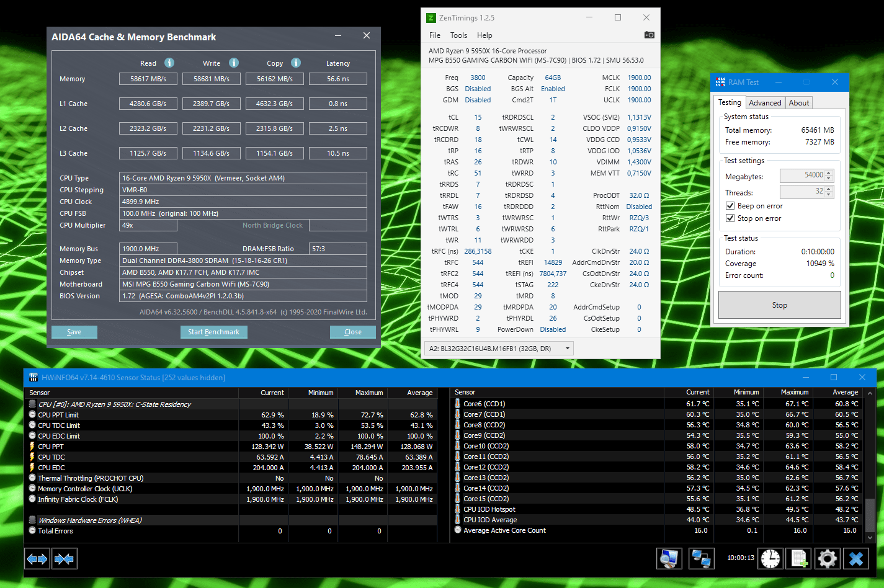This screenshot has height=588, width=884.
Task: Open the Tools menu in ZenTimings
Action: [x=458, y=35]
